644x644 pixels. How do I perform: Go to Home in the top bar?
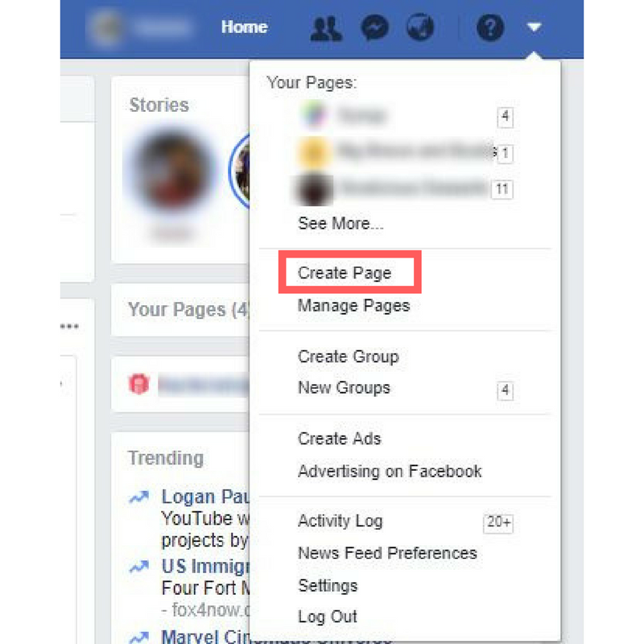point(244,27)
